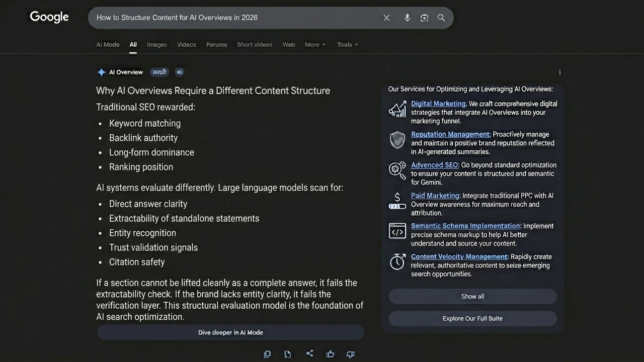Viewport: 644px width, 362px height.
Task: Rate the AI Overview thumbs down
Action: click(350, 354)
